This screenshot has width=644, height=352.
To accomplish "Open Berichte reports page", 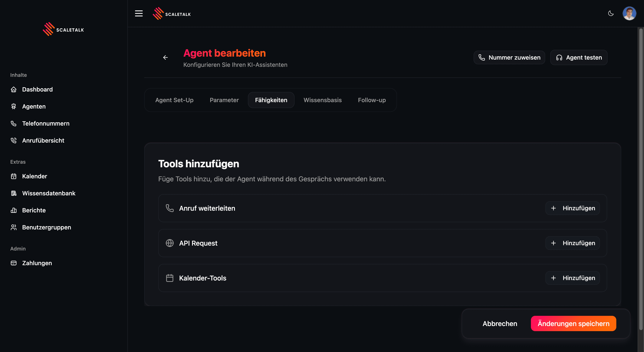I will point(34,210).
